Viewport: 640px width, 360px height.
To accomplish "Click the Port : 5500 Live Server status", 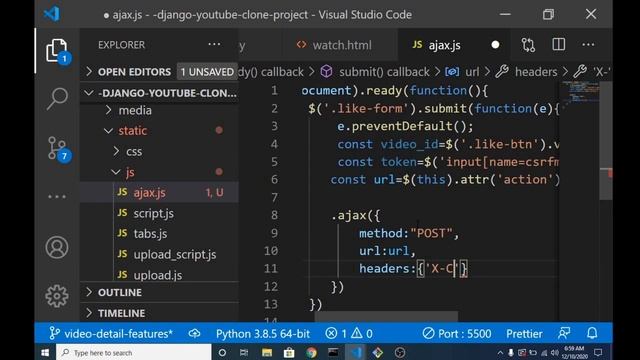I will point(457,333).
